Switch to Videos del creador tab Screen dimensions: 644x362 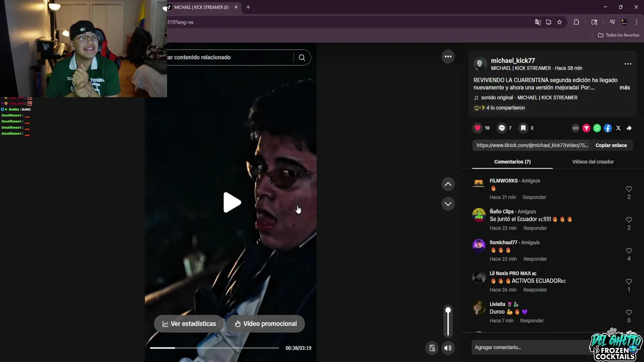(593, 162)
